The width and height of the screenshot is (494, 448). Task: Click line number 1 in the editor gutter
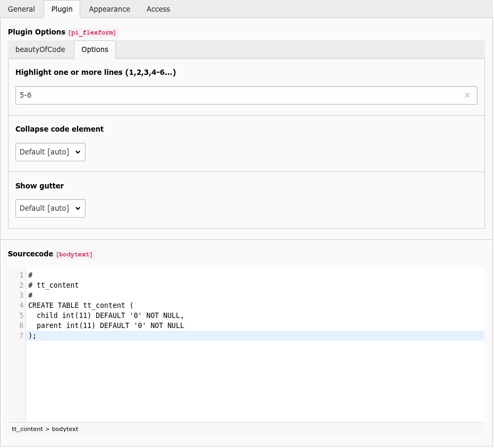click(x=21, y=275)
